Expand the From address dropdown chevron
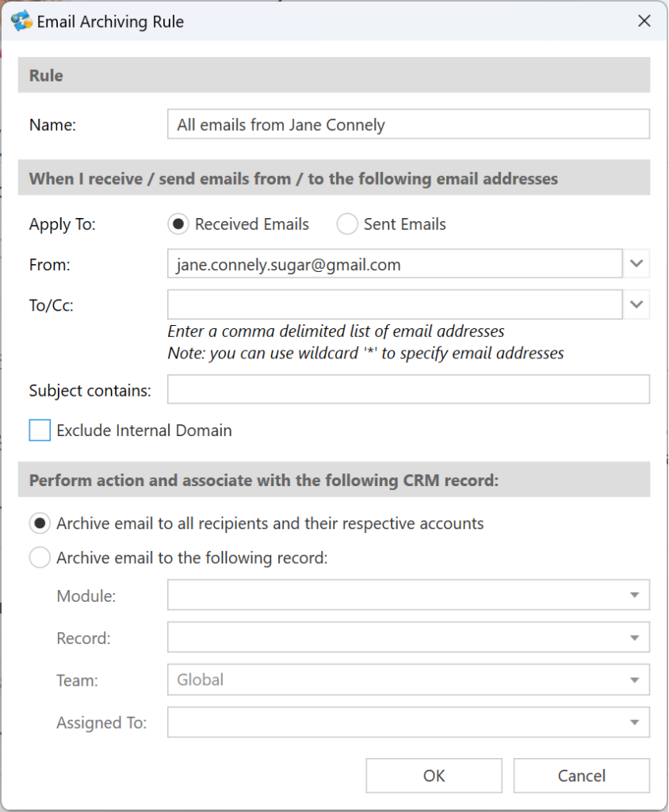Screen dimensions: 669x812 (x=637, y=263)
